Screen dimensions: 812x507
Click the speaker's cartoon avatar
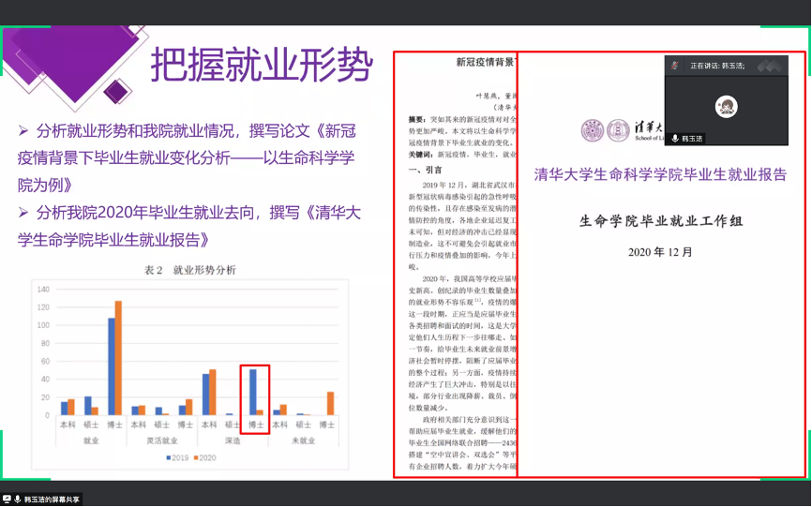pos(726,106)
